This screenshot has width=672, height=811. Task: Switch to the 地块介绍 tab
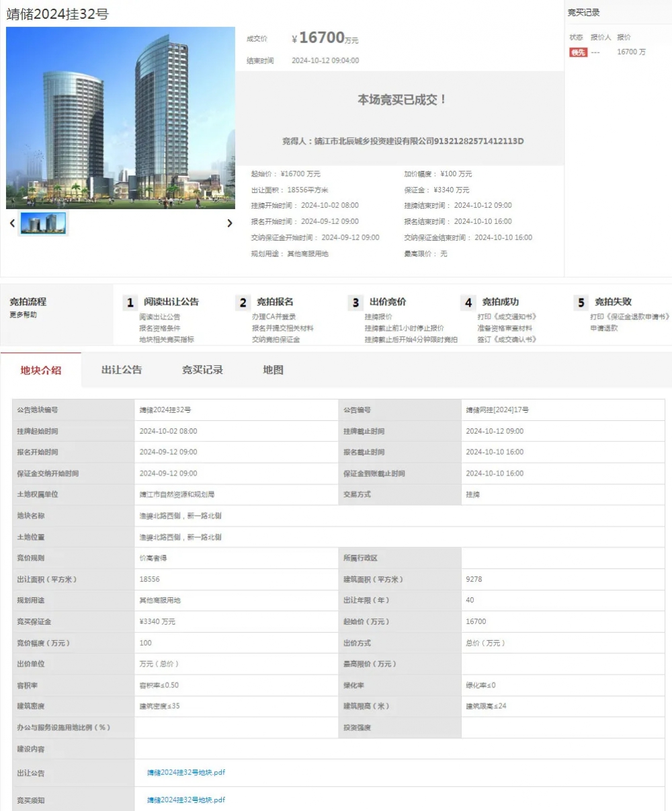coord(41,370)
